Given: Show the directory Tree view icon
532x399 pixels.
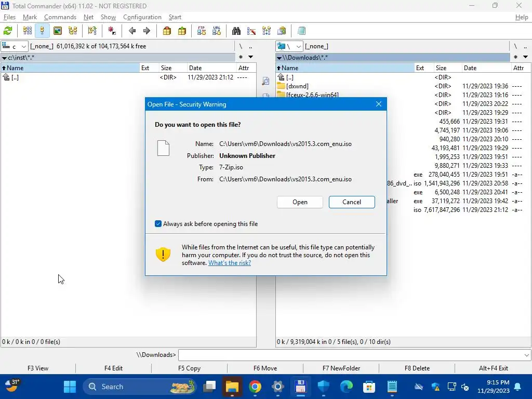Looking at the screenshot, I should (x=73, y=31).
